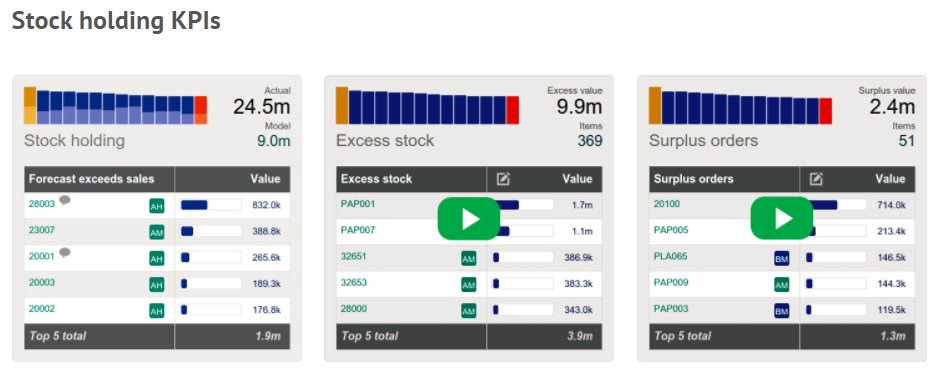This screenshot has height=377, width=939.
Task: Open item PAP009 link
Action: 671,282
